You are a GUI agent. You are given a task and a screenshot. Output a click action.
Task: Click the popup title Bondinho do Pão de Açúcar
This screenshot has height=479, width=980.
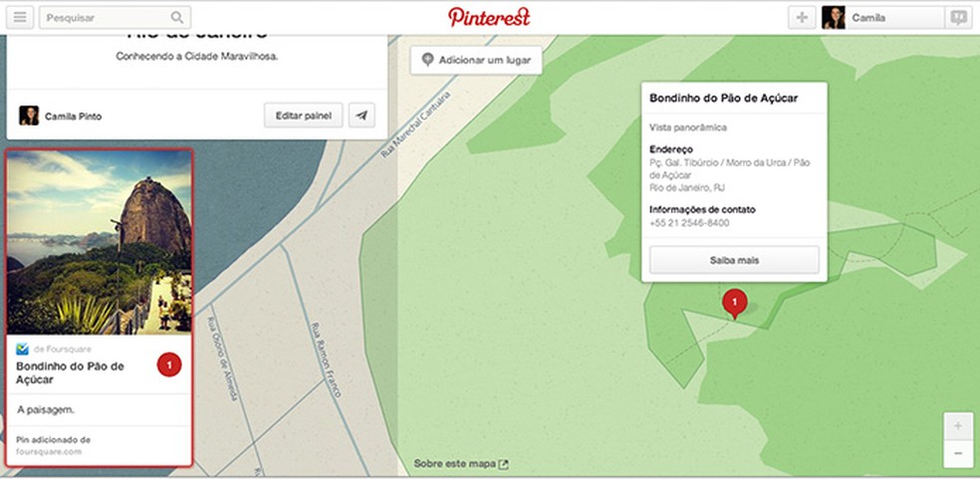pyautogui.click(x=724, y=99)
